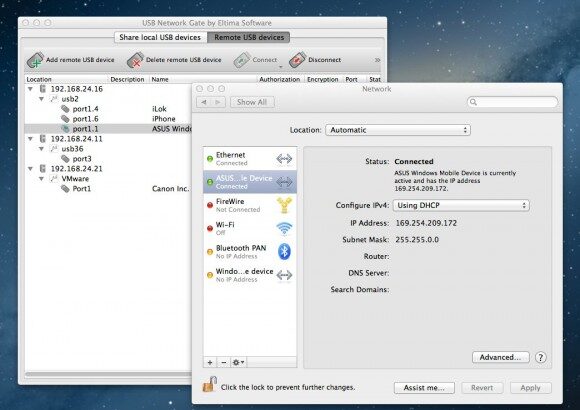Collapse the usb36 tree node
This screenshot has height=410, width=580.
point(41,149)
